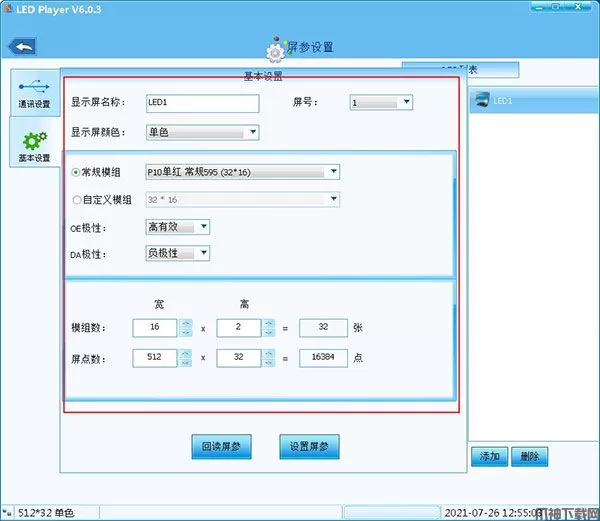Select the LED1 monitor icon in screen list
The height and width of the screenshot is (521, 600).
(x=481, y=100)
